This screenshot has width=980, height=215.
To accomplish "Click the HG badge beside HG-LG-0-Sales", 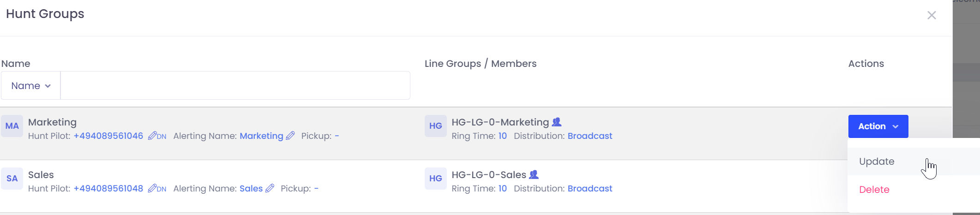I will [x=435, y=179].
